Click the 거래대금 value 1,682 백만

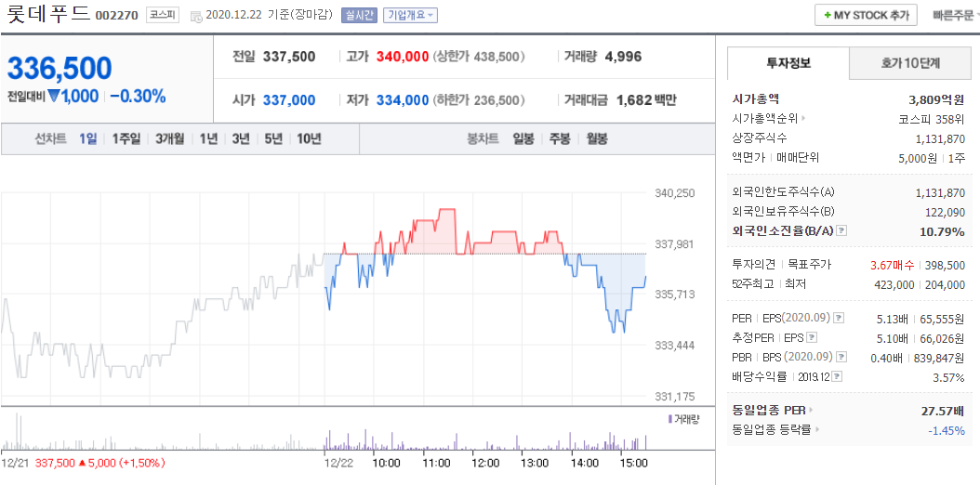(646, 99)
